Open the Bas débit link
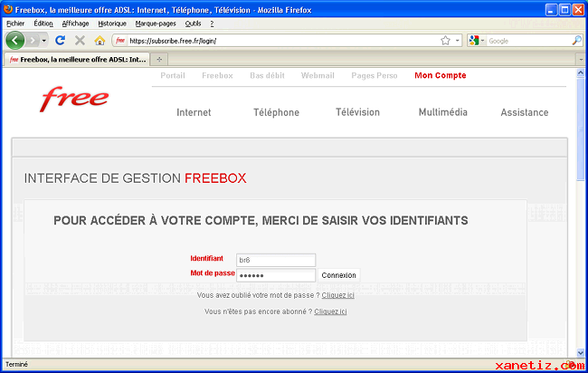The image size is (588, 373). coord(267,75)
